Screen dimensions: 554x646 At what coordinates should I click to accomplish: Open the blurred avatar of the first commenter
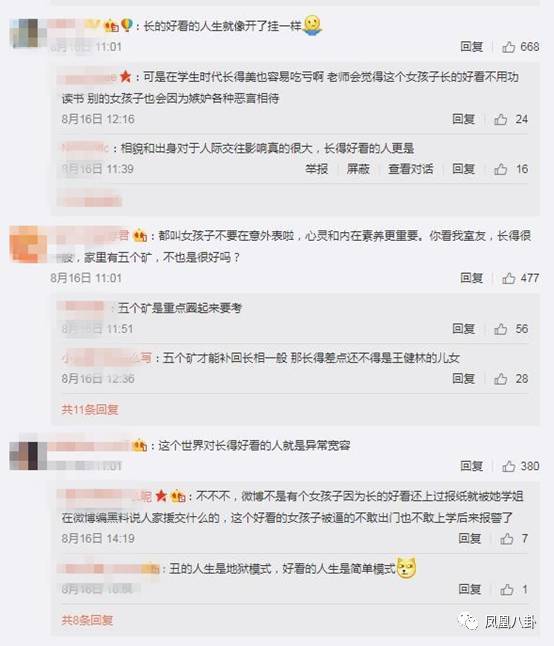[25, 33]
